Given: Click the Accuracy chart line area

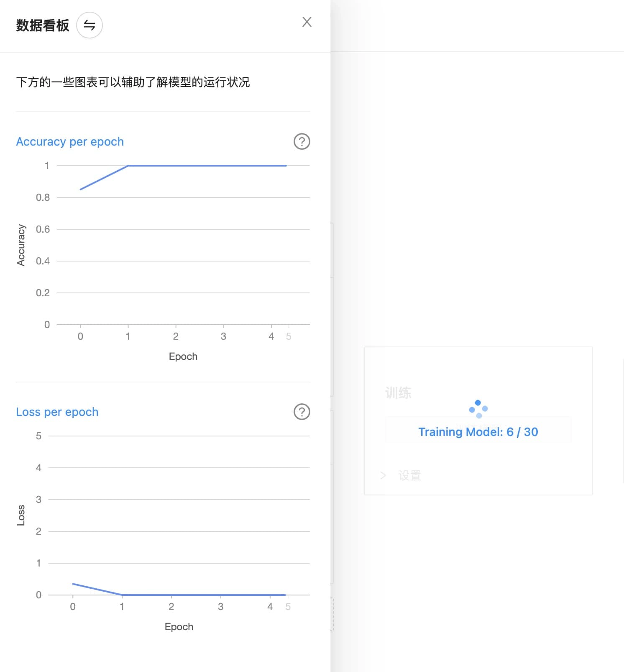Looking at the screenshot, I should (183, 245).
